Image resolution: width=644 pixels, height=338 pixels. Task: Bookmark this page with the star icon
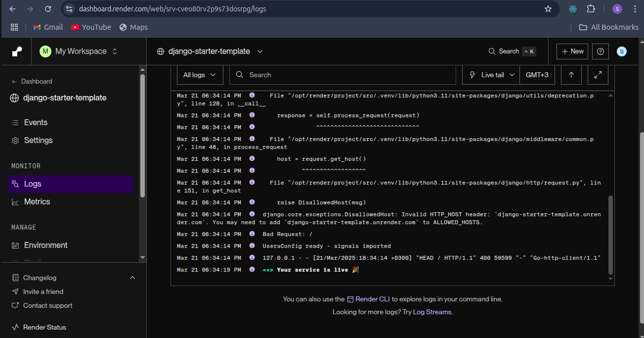coord(548,9)
